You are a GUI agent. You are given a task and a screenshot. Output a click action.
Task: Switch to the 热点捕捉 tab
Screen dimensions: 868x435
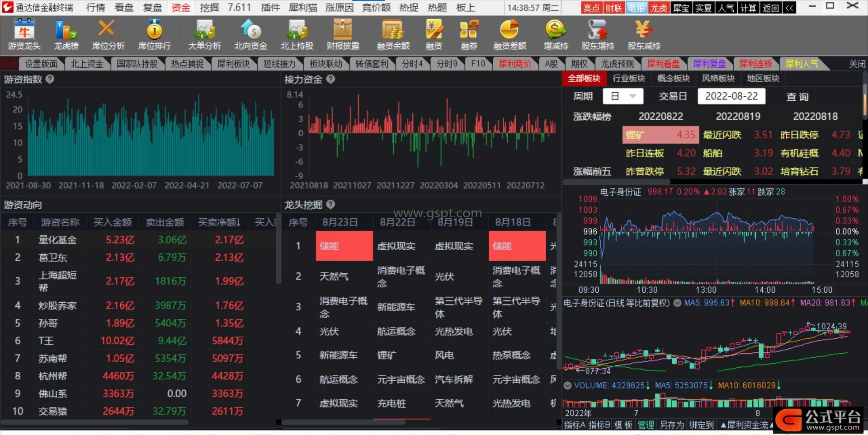click(188, 64)
